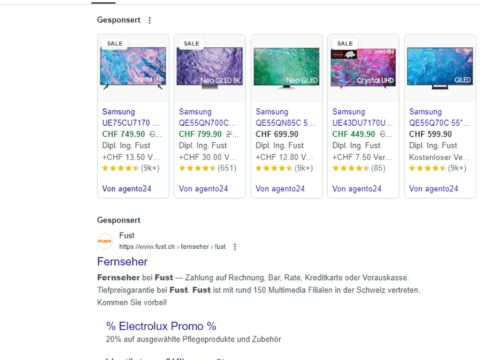Click the +CHF 12.80 shipping text
Screen dimensions: 480x360
click(284, 157)
